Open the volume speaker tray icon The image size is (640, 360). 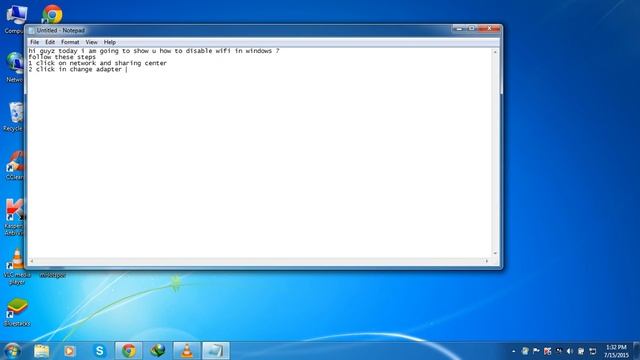click(570, 351)
